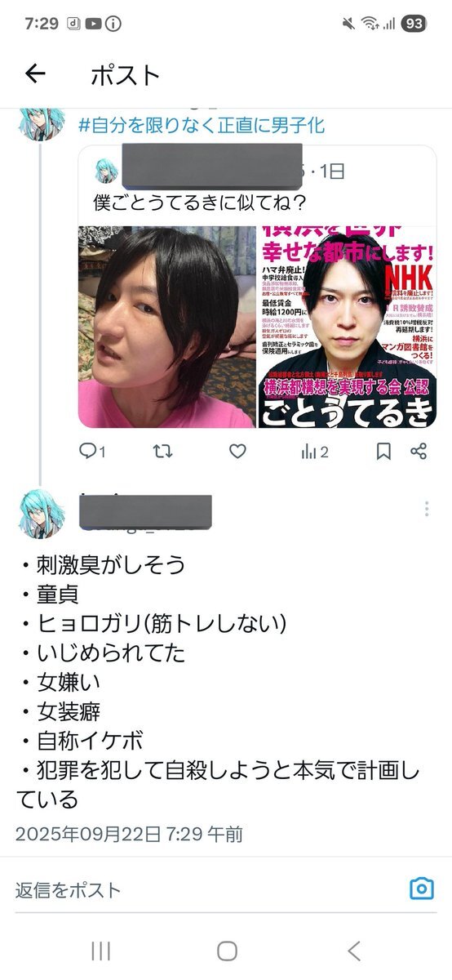Open the right ごとうてるき poster image

348,327
